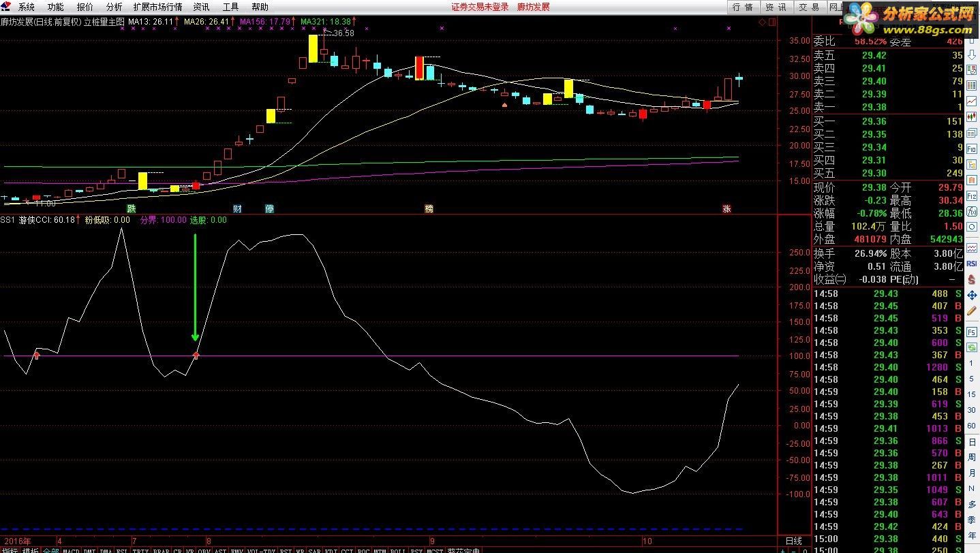Open the 功能 menu
This screenshot has width=980, height=553.
point(55,7)
